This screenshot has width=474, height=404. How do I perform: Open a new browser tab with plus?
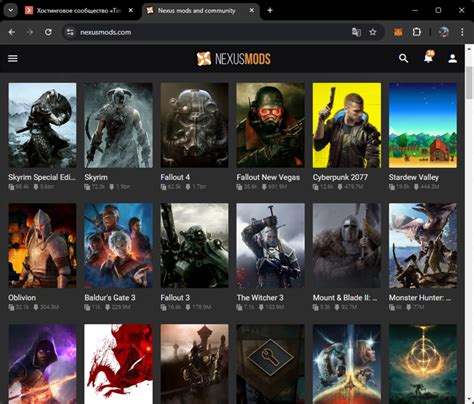270,10
